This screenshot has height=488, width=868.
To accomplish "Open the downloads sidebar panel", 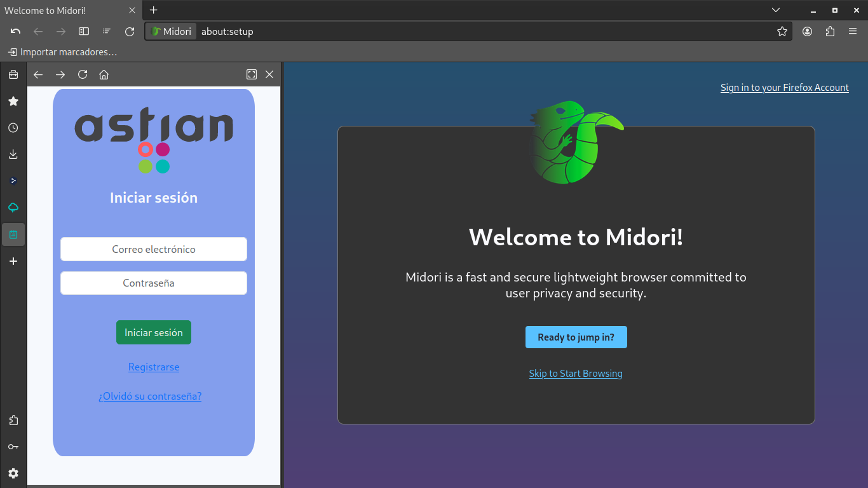I will [x=13, y=154].
